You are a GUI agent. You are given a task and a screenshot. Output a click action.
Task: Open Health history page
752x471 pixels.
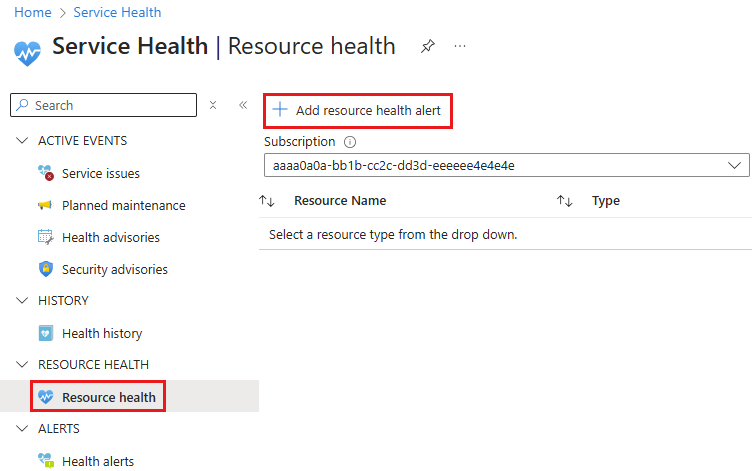coord(102,333)
